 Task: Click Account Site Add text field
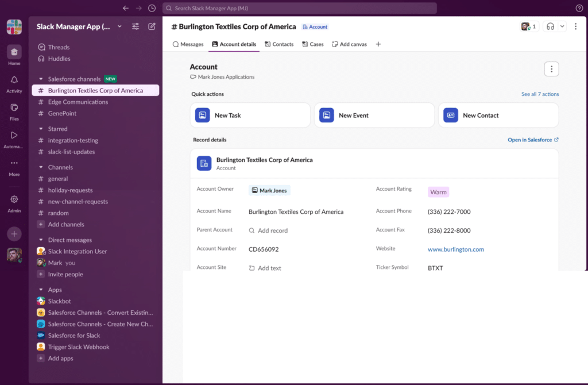point(265,268)
